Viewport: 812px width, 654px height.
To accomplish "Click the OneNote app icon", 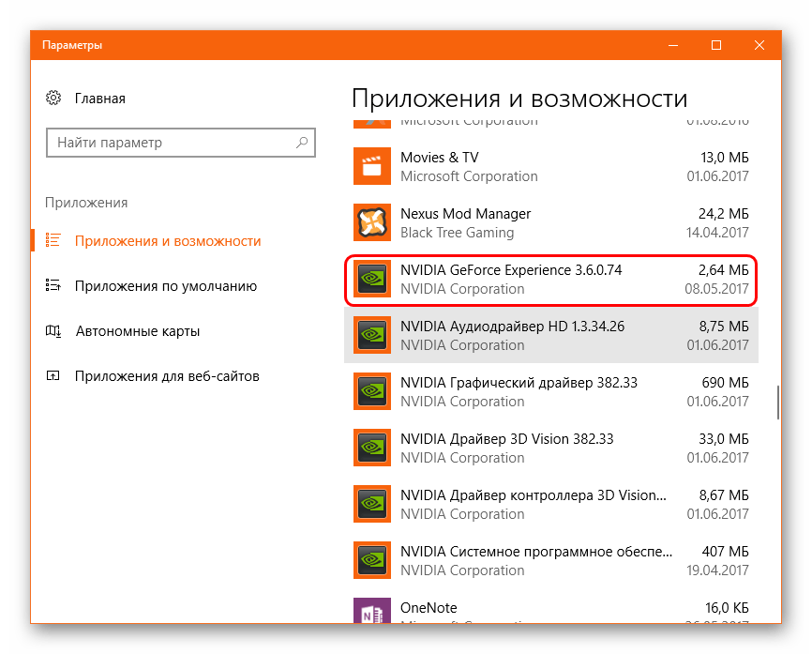I will pos(371,611).
